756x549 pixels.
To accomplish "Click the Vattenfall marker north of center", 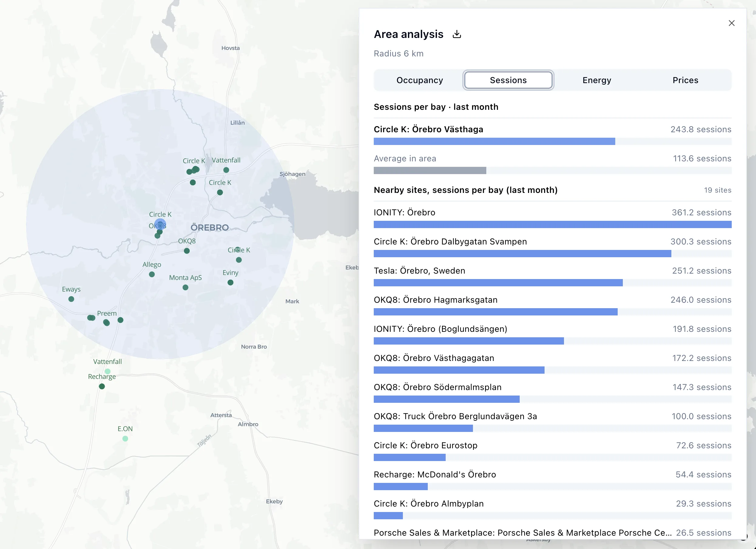I will click(x=226, y=170).
